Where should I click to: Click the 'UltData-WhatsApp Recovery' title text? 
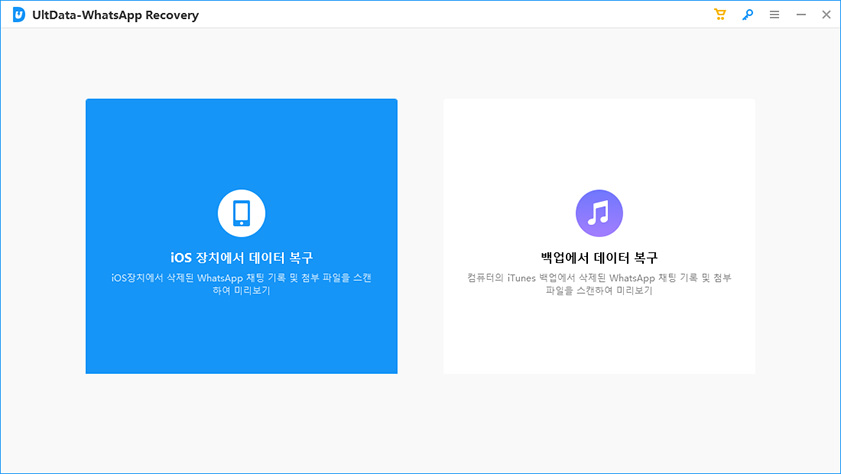tap(115, 15)
